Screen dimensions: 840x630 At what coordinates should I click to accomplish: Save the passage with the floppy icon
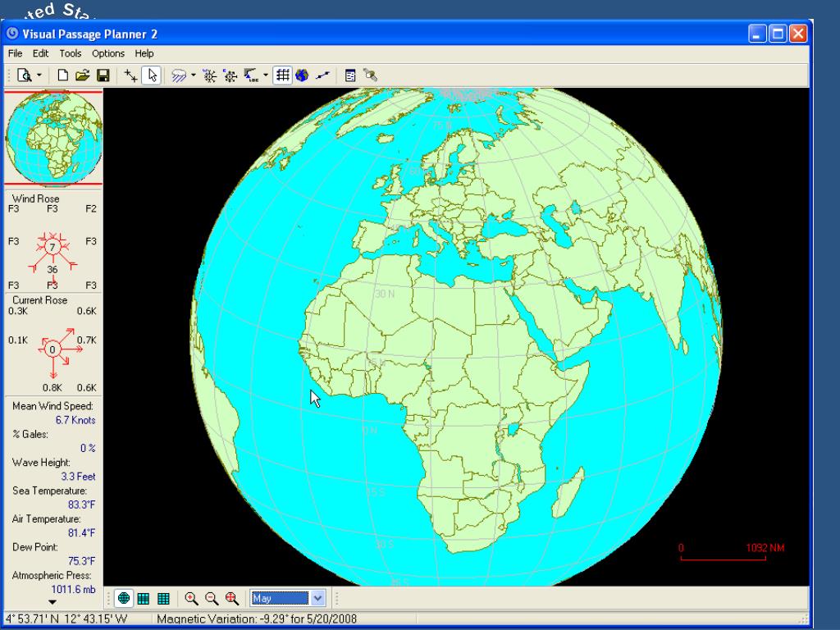pos(103,75)
